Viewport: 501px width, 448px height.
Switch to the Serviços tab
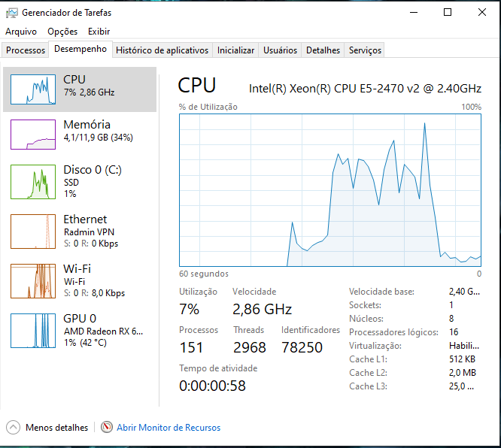tap(365, 50)
